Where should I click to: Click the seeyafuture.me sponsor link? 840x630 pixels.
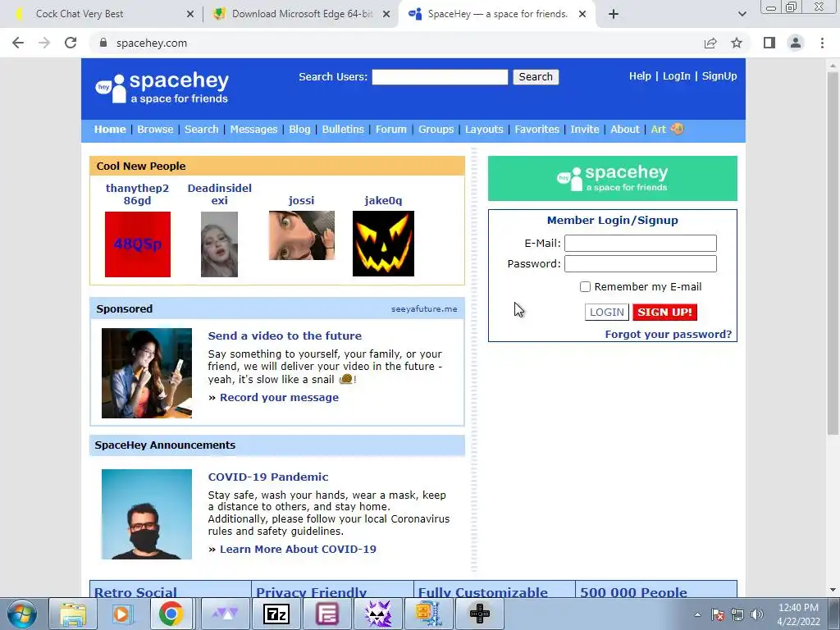coord(424,309)
